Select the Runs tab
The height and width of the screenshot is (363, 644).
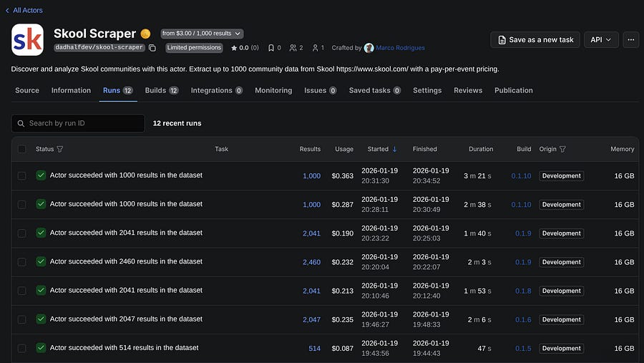point(118,90)
